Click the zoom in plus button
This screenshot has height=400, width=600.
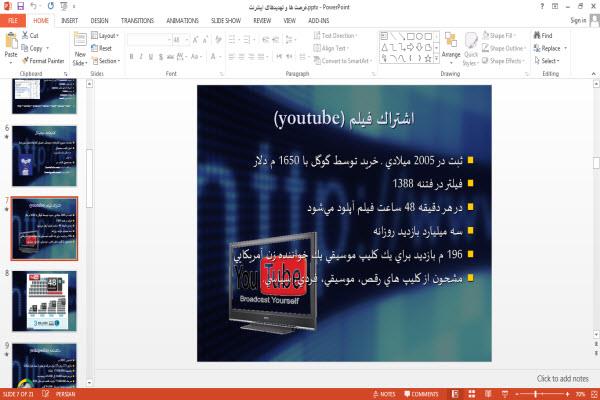click(x=567, y=394)
